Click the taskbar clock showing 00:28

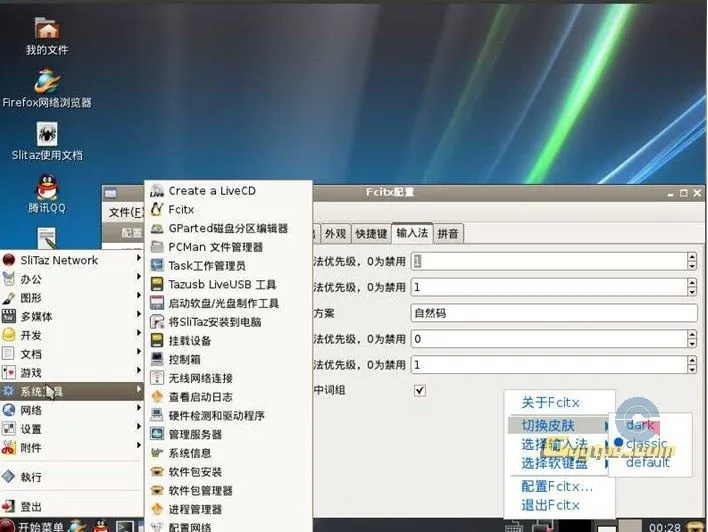pyautogui.click(x=665, y=527)
